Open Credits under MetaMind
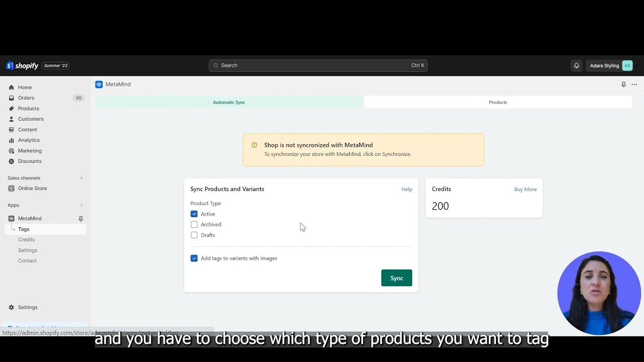 click(x=26, y=240)
